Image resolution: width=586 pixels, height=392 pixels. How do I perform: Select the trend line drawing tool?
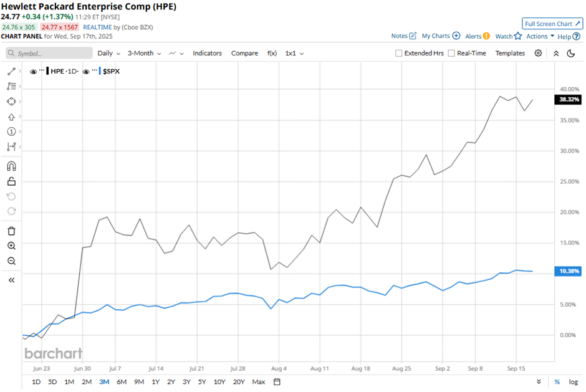click(x=11, y=72)
